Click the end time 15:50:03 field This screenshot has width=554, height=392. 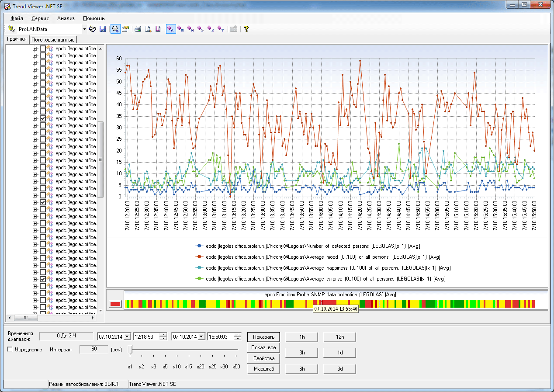click(221, 336)
